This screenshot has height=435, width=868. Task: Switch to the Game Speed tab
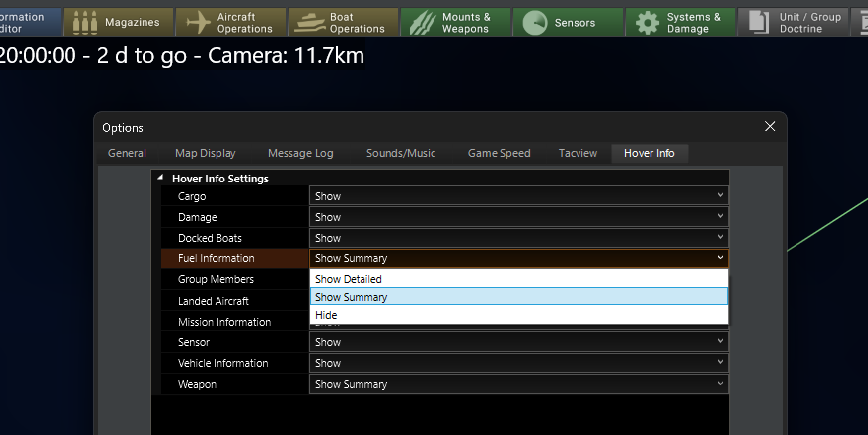(499, 153)
